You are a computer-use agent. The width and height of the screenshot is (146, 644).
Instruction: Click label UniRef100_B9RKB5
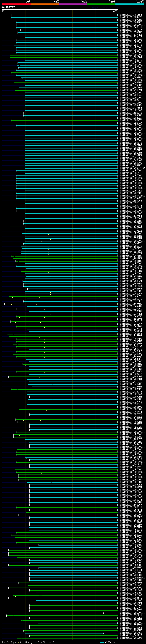(x=131, y=85)
